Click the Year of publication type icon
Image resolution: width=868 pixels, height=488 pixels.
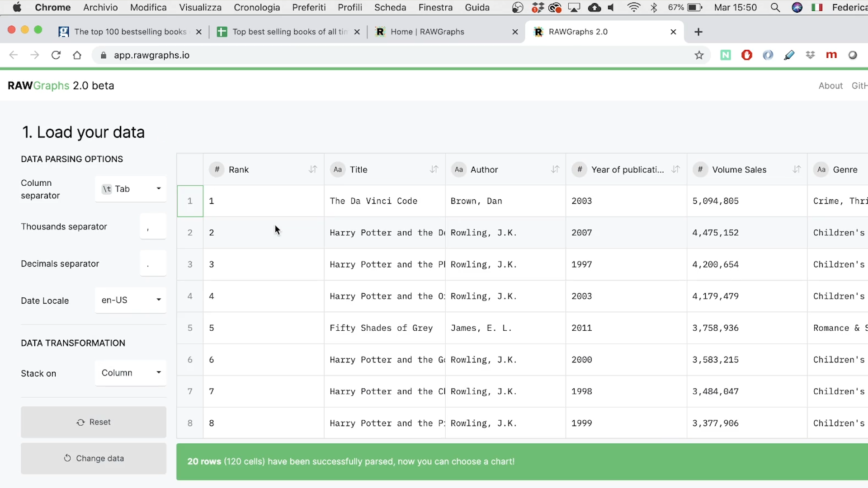point(579,169)
